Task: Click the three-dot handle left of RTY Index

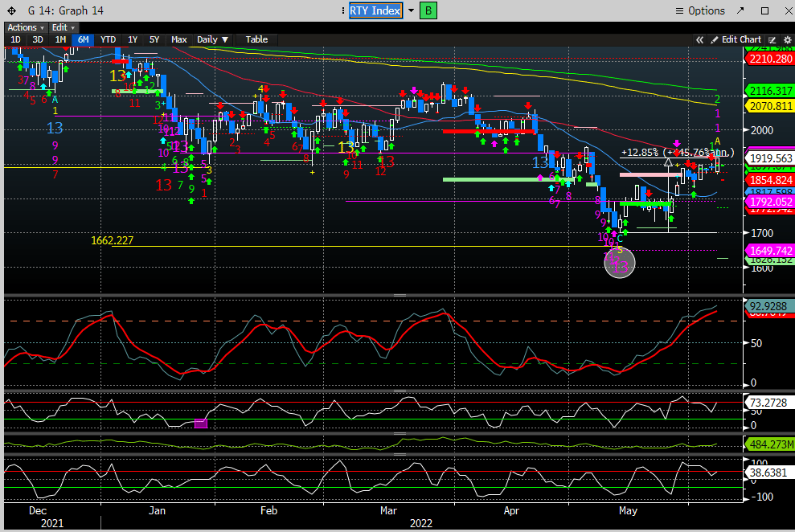Action: click(342, 10)
